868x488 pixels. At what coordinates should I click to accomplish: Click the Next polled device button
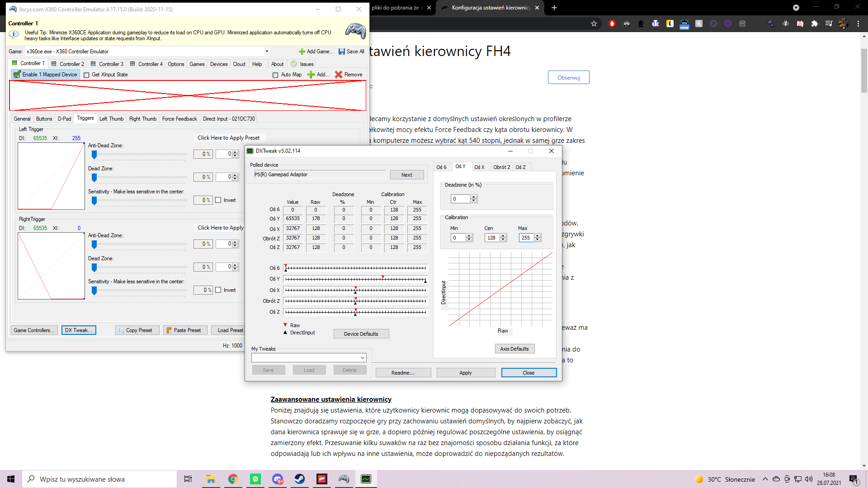407,175
